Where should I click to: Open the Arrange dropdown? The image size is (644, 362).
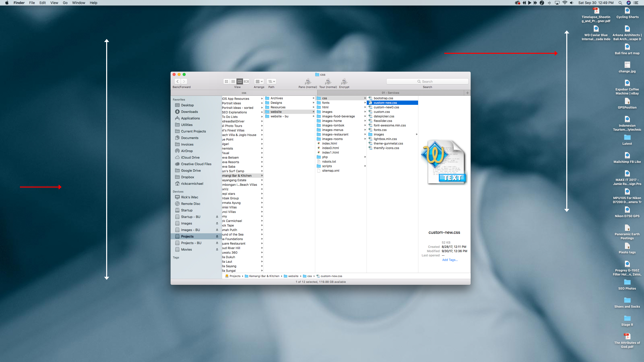pos(259,81)
